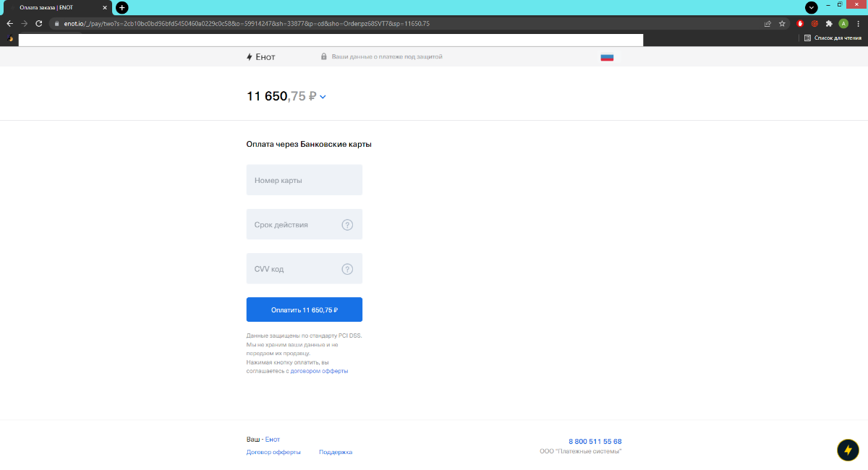Reload the page with the refresh icon
The image size is (868, 470).
coord(39,23)
